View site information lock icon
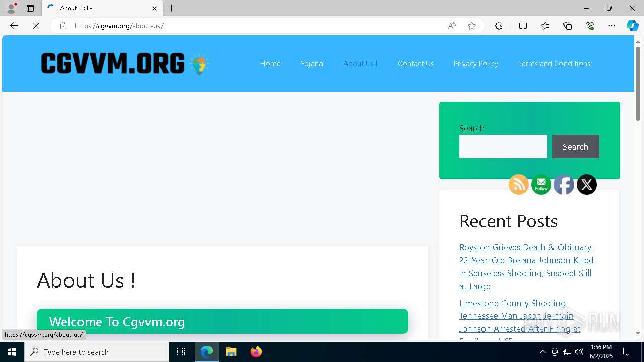The image size is (644, 362). tap(63, 26)
